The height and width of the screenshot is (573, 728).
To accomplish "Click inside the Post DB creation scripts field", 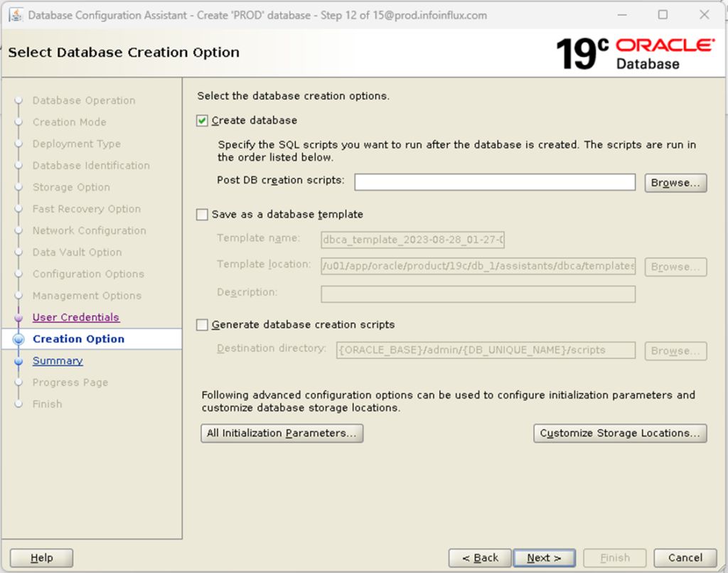I will 494,183.
